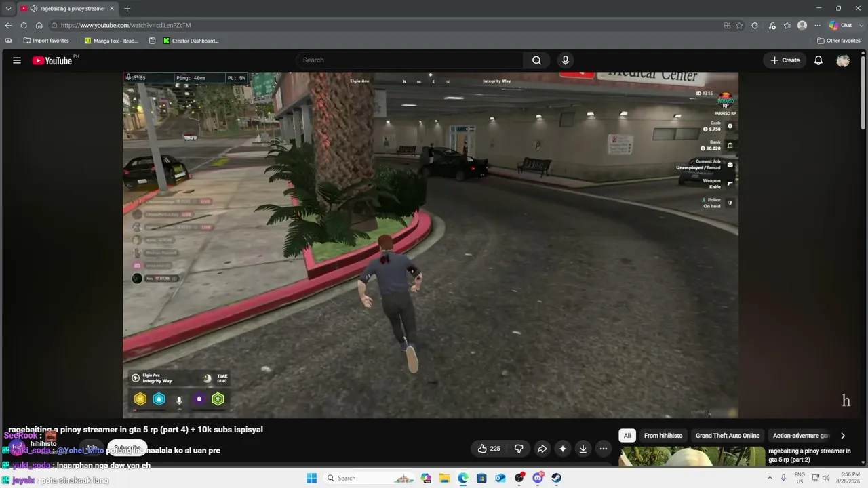The image size is (868, 488).
Task: Go back in the browser
Action: tap(8, 25)
